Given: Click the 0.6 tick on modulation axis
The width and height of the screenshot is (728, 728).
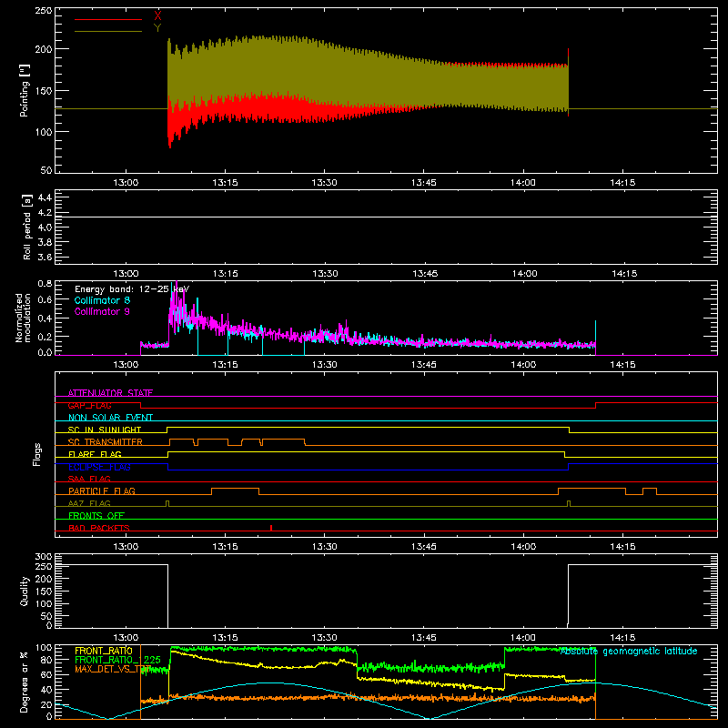Looking at the screenshot, I should pyautogui.click(x=45, y=300).
